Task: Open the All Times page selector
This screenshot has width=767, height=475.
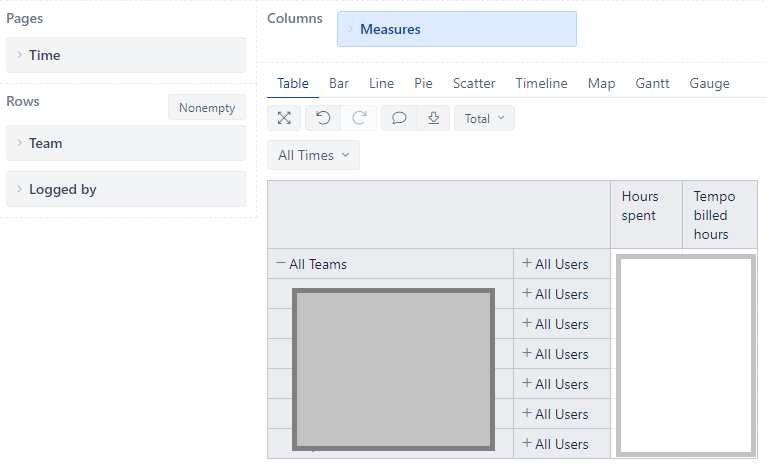Action: point(314,155)
